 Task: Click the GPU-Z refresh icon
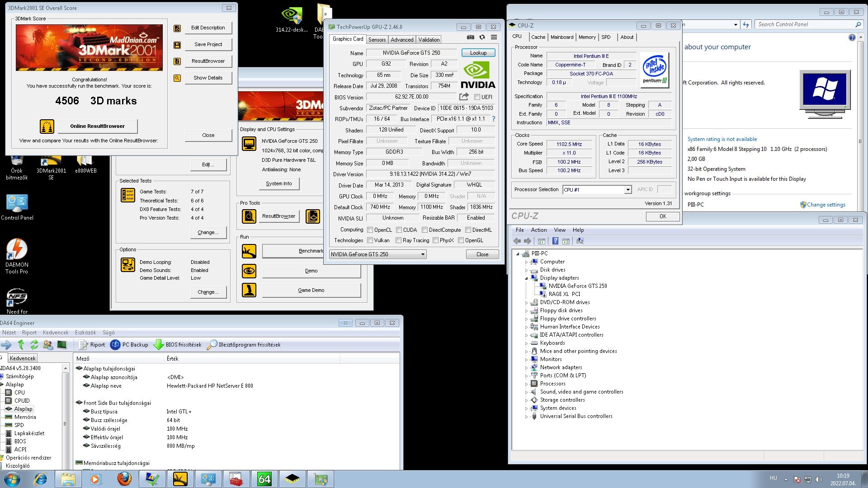pyautogui.click(x=482, y=38)
